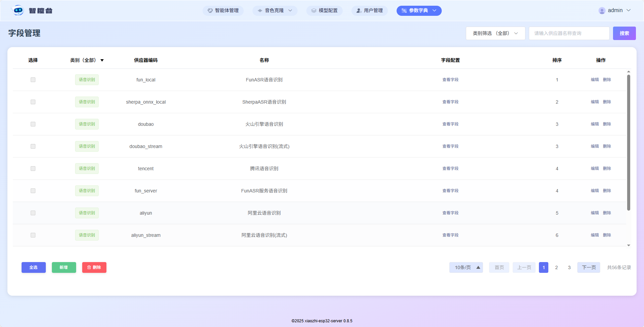Open the 类别筛选 (全部) dropdown
The height and width of the screenshot is (327, 644).
point(495,33)
